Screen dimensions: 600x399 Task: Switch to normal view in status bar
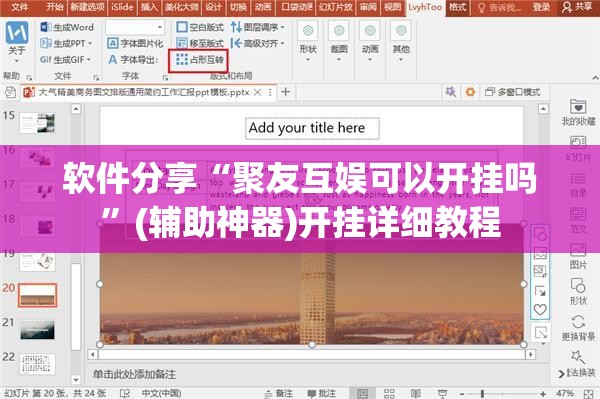pyautogui.click(x=362, y=393)
